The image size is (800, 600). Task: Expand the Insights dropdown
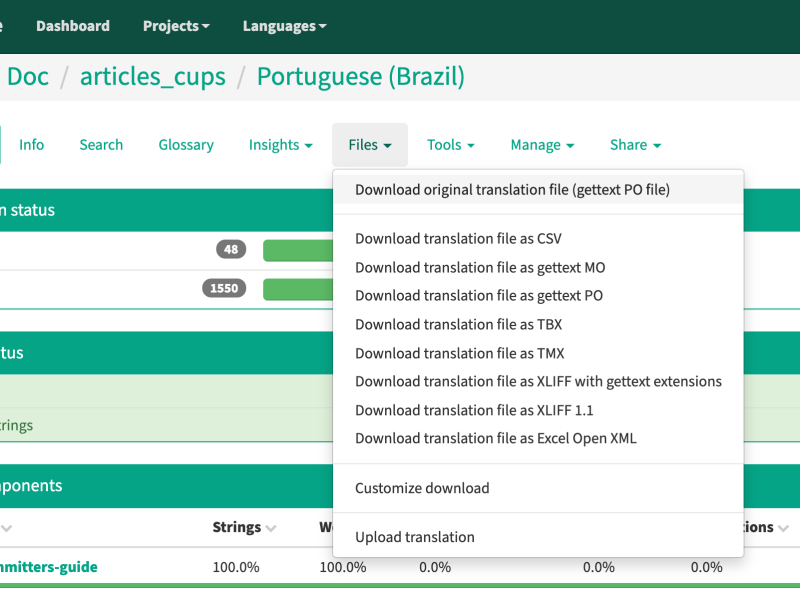tap(280, 145)
